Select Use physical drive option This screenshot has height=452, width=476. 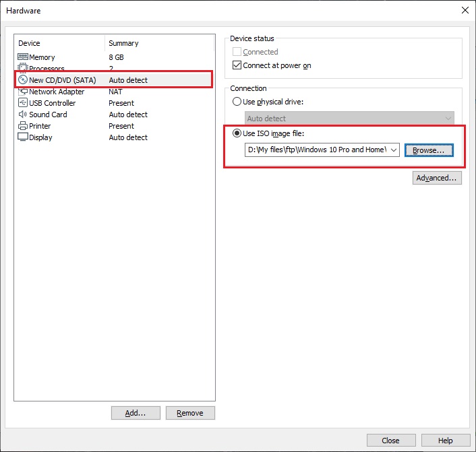pos(237,101)
